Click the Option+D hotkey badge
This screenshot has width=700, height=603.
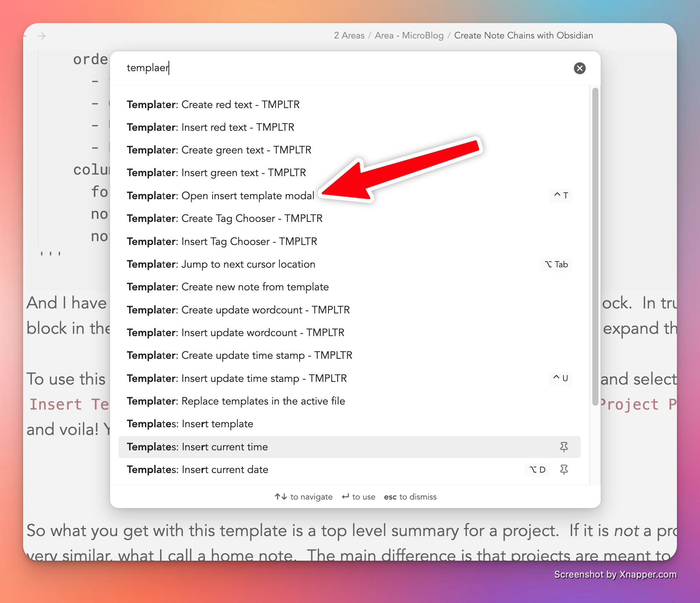click(x=537, y=470)
